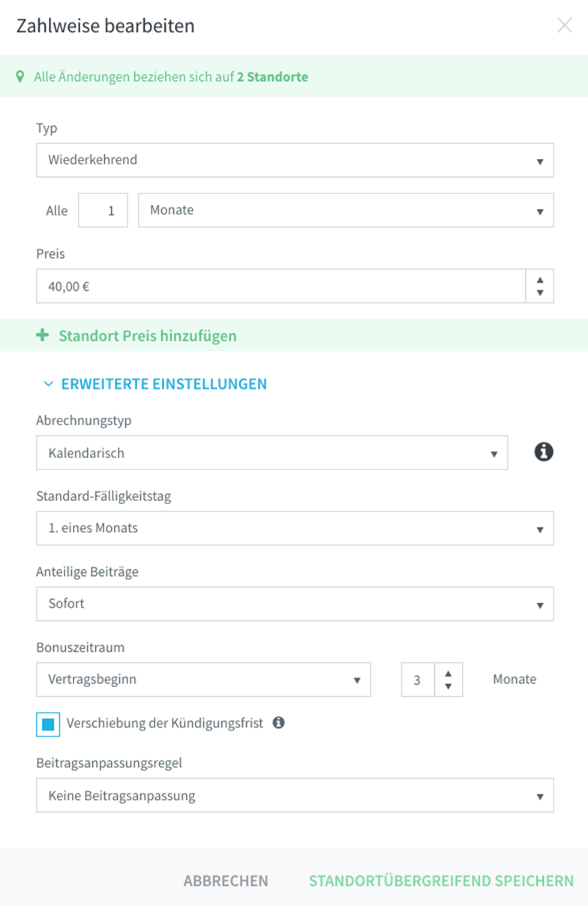Increase Bonuszeitraum months with up arrow
This screenshot has width=588, height=906.
[x=448, y=673]
